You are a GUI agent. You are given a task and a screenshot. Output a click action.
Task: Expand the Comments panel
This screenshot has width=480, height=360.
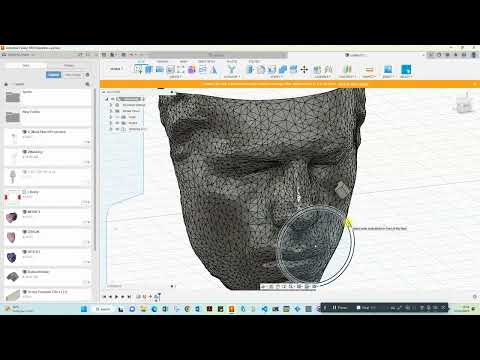click(x=172, y=286)
